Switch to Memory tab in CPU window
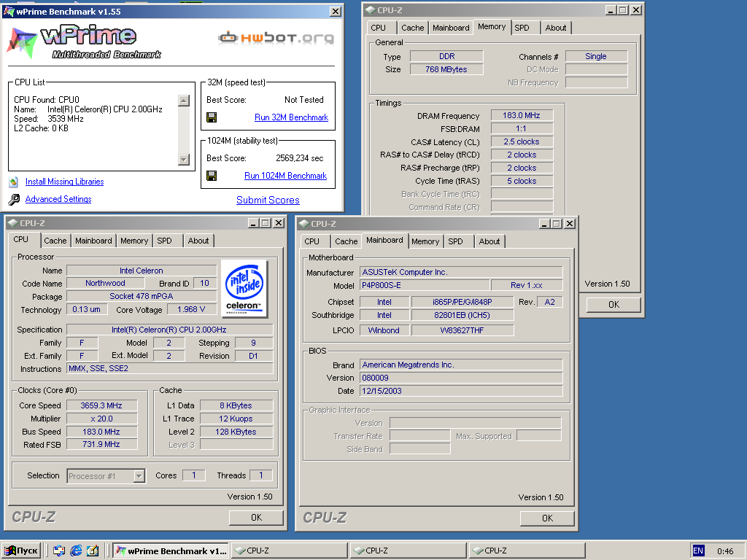 (134, 241)
